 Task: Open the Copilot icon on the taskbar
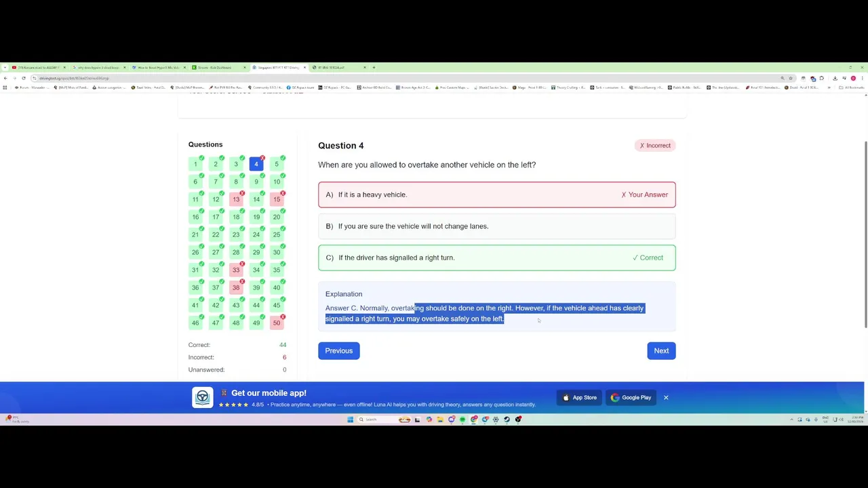429,420
